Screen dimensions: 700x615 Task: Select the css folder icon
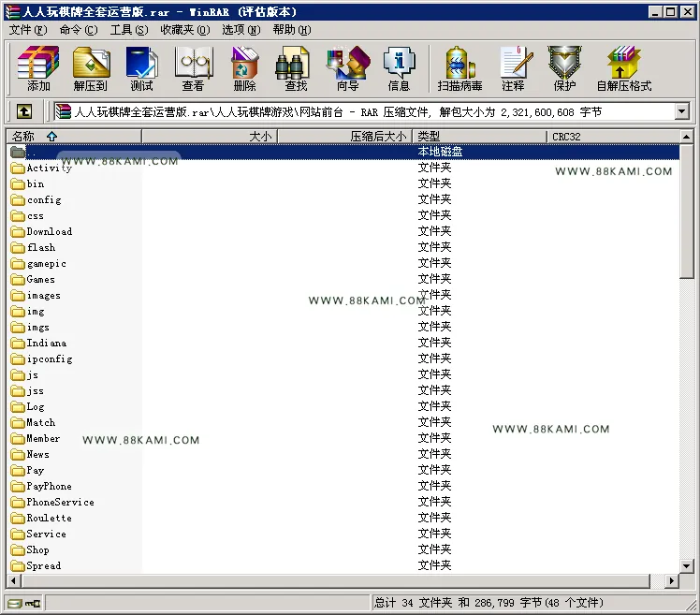(18, 215)
